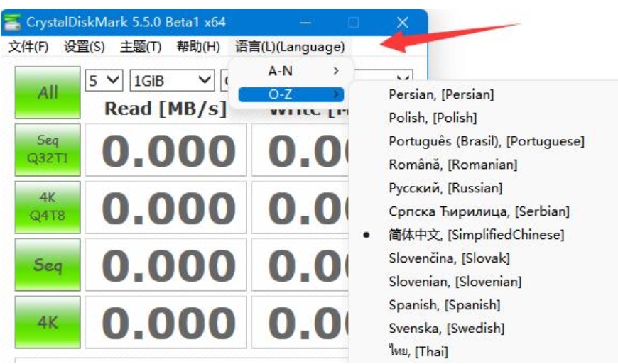The image size is (618, 364).
Task: Run the 4K Q4T8 benchmark
Action: 48,207
